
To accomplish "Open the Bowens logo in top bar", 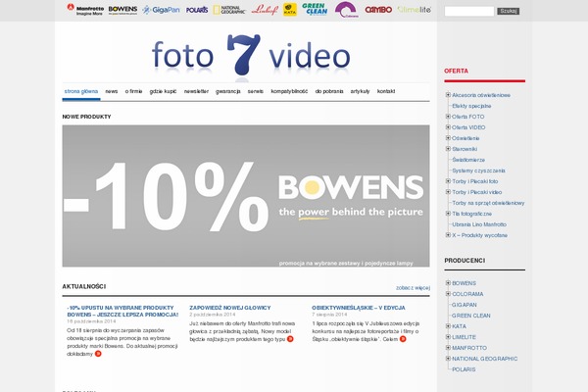I will 122,10.
